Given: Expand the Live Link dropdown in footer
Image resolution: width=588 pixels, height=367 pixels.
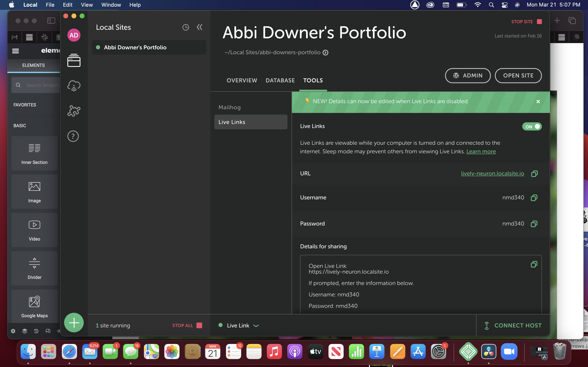Looking at the screenshot, I should 256,325.
